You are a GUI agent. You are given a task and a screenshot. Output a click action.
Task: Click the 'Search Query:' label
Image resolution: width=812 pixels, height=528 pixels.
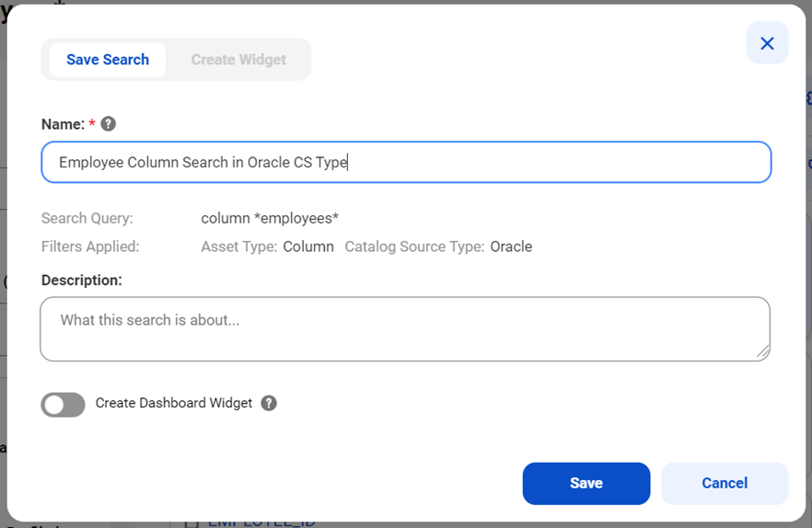[87, 218]
